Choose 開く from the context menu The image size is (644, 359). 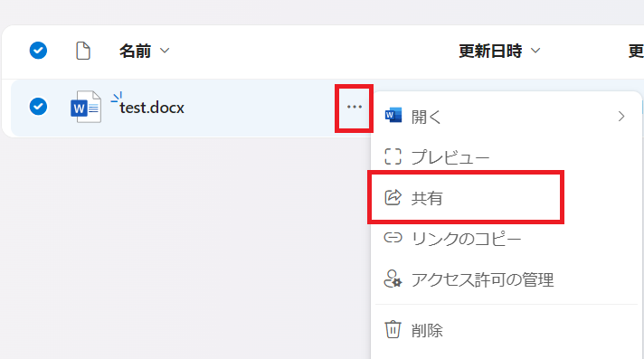click(506, 117)
